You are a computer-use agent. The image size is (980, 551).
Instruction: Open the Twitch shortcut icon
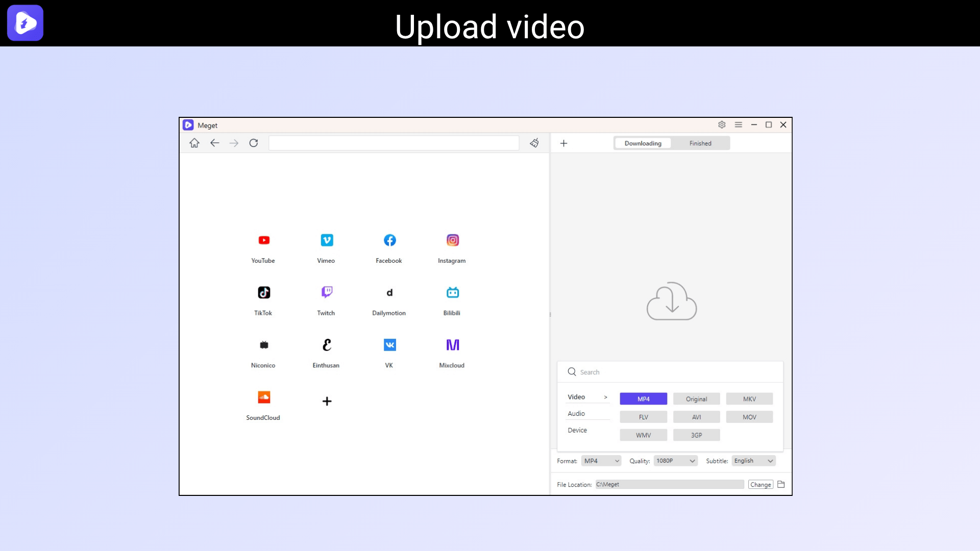click(327, 292)
